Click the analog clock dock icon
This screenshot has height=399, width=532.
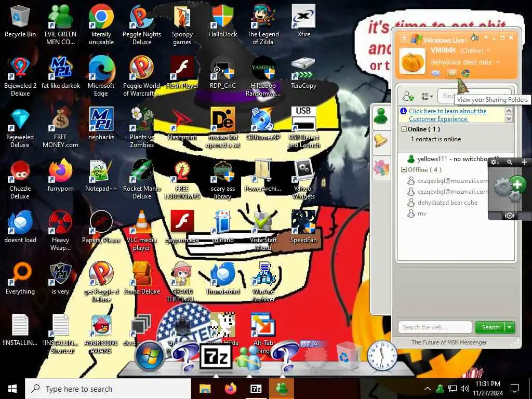[382, 356]
